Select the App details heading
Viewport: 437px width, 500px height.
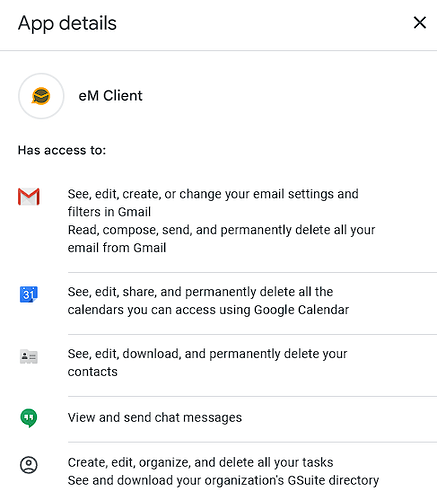pyautogui.click(x=67, y=24)
